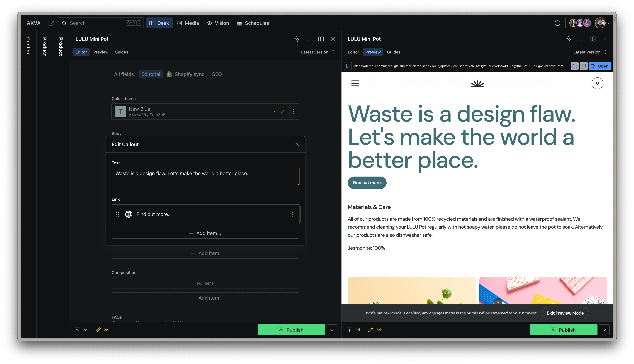Click the drag handle of Find out more link
Image resolution: width=634 pixels, height=364 pixels.
[118, 214]
